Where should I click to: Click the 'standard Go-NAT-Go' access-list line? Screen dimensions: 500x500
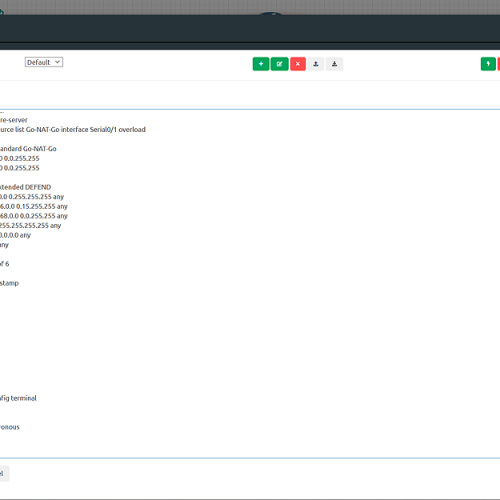tap(28, 149)
